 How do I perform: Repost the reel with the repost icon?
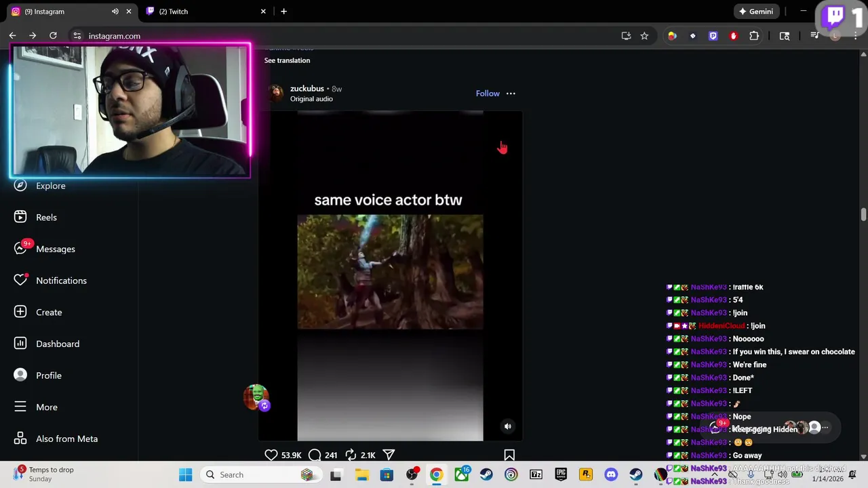(x=351, y=455)
